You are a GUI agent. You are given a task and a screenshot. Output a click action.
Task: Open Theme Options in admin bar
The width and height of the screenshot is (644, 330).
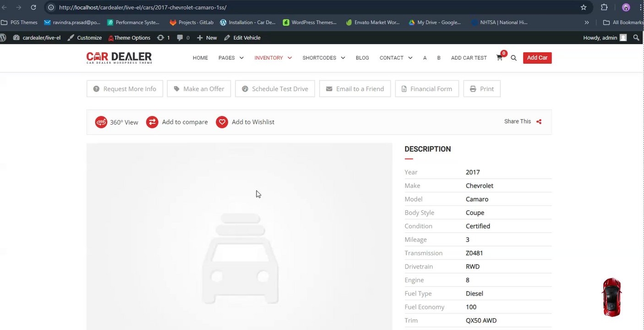(129, 38)
